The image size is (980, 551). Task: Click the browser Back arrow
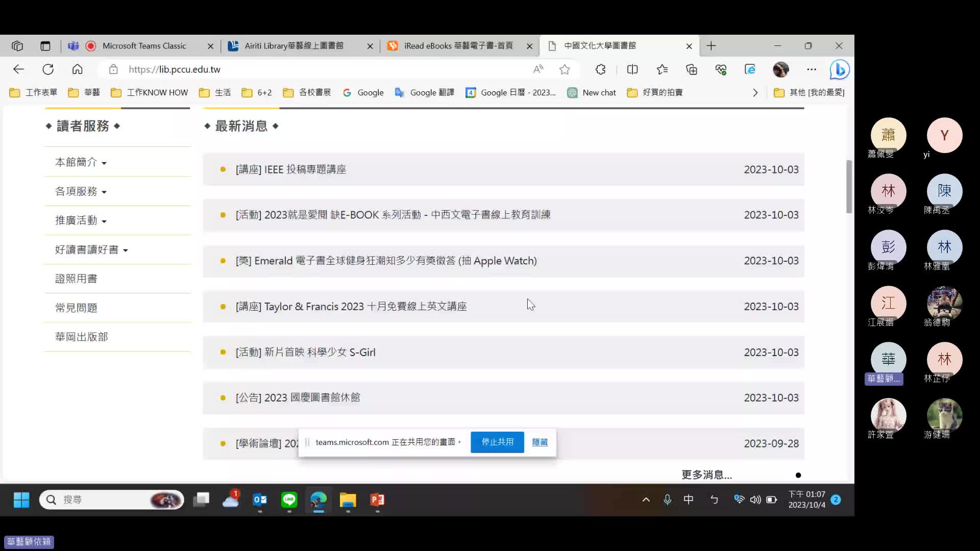coord(19,69)
